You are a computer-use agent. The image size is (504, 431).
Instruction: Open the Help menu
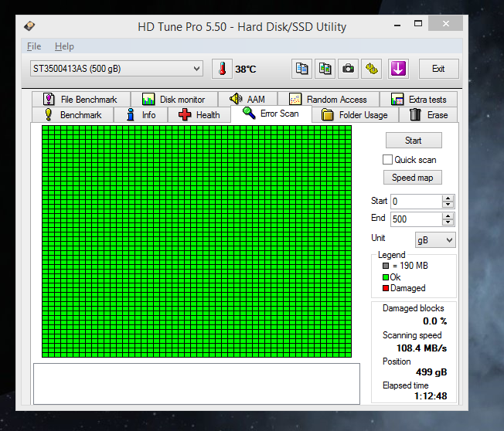[x=64, y=46]
